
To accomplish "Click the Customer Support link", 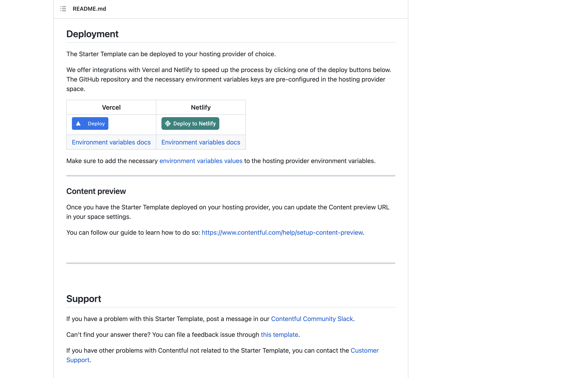I will tap(364, 350).
